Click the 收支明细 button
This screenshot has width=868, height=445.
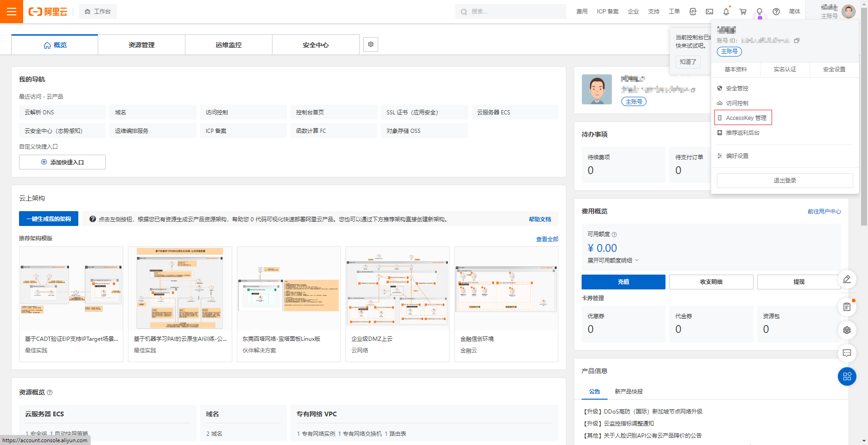[711, 282]
